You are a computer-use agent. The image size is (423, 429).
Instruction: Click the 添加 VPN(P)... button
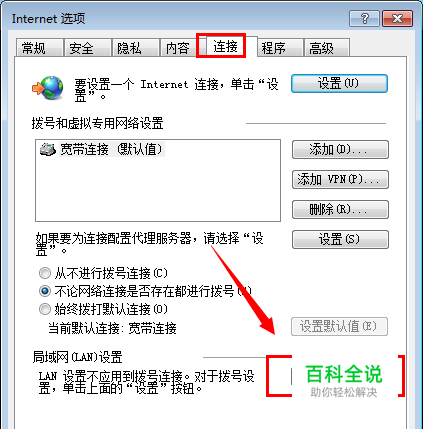pyautogui.click(x=340, y=179)
